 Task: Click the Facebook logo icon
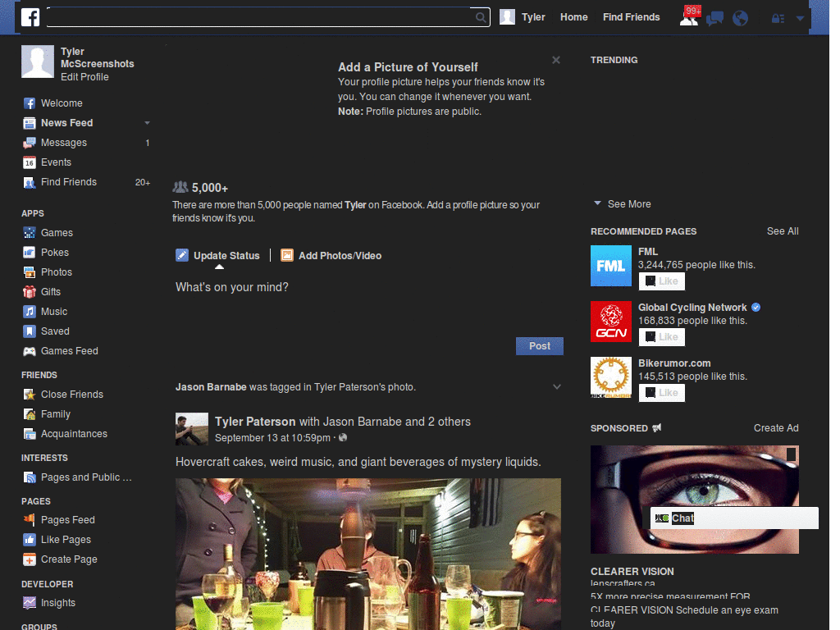[30, 17]
